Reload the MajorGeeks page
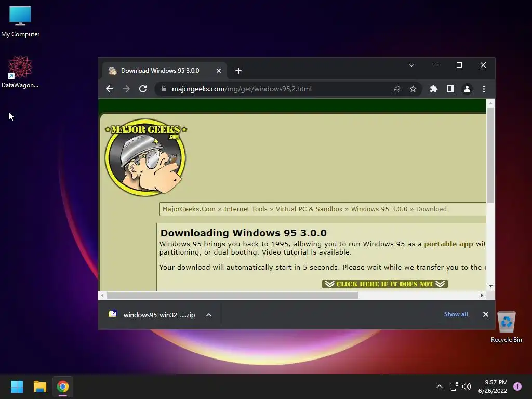The width and height of the screenshot is (532, 399). (x=143, y=89)
